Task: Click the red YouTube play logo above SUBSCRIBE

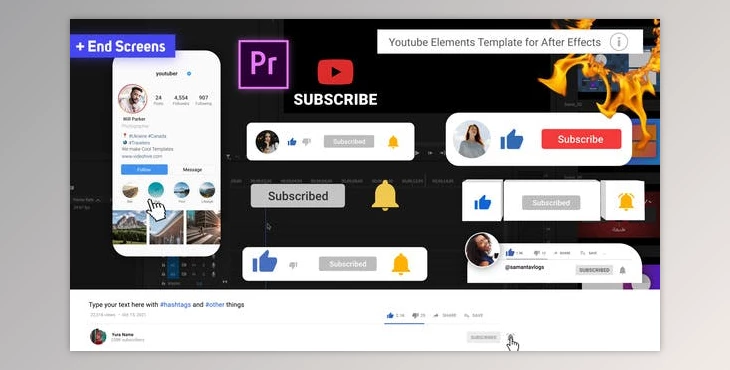Action: click(335, 72)
